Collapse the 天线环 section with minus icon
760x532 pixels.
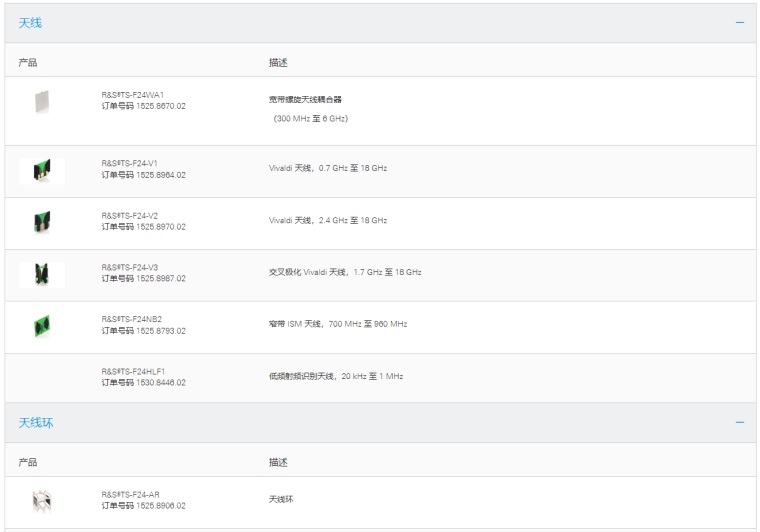coord(739,423)
